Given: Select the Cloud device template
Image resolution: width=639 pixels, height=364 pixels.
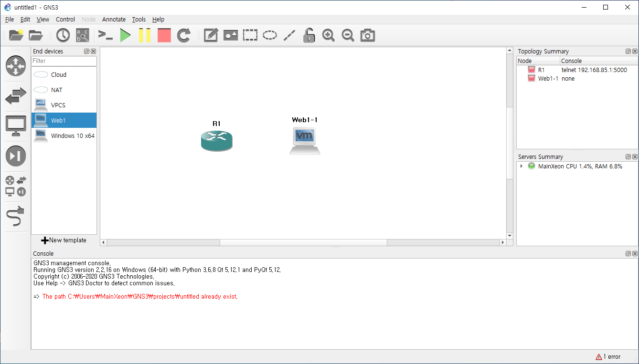Looking at the screenshot, I should click(64, 74).
